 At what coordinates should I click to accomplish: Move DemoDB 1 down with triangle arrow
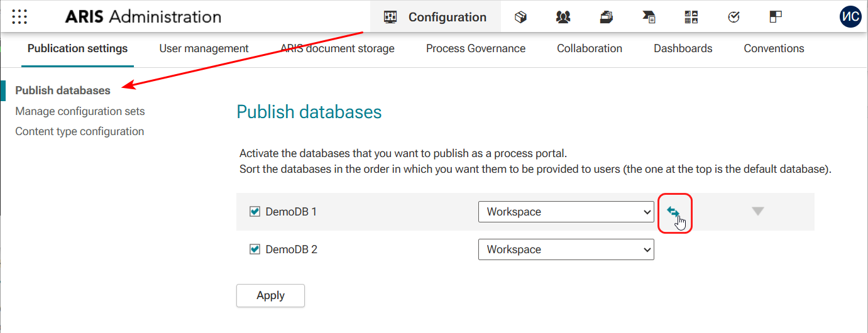[758, 212]
